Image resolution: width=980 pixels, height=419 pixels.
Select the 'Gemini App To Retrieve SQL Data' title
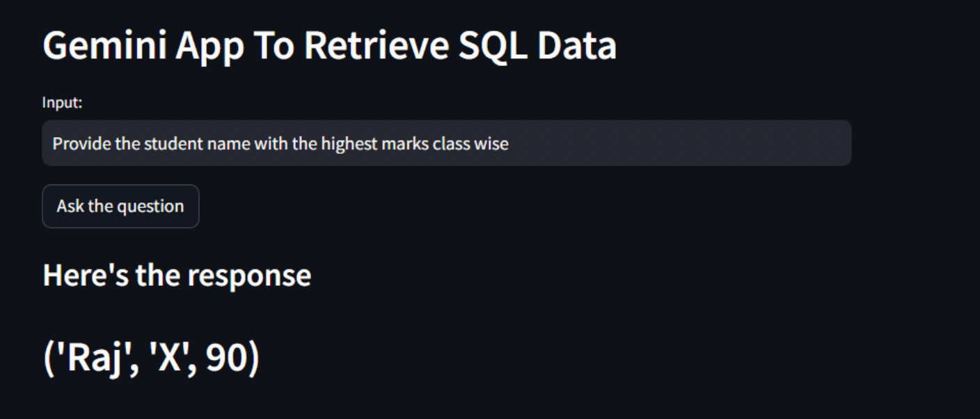(330, 47)
